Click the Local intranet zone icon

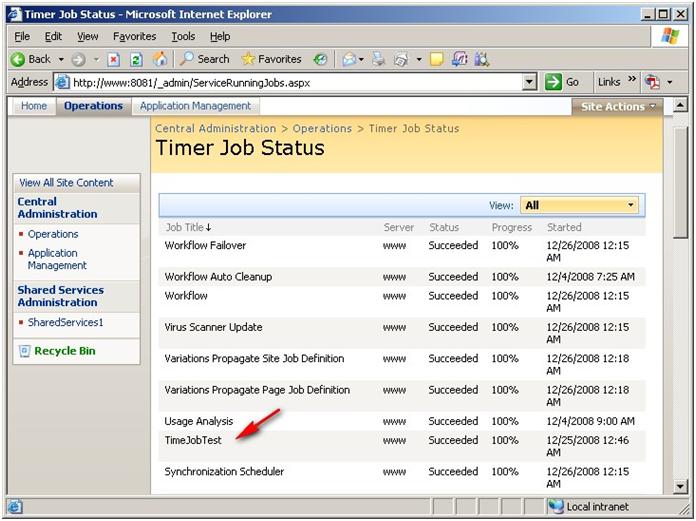(x=555, y=506)
